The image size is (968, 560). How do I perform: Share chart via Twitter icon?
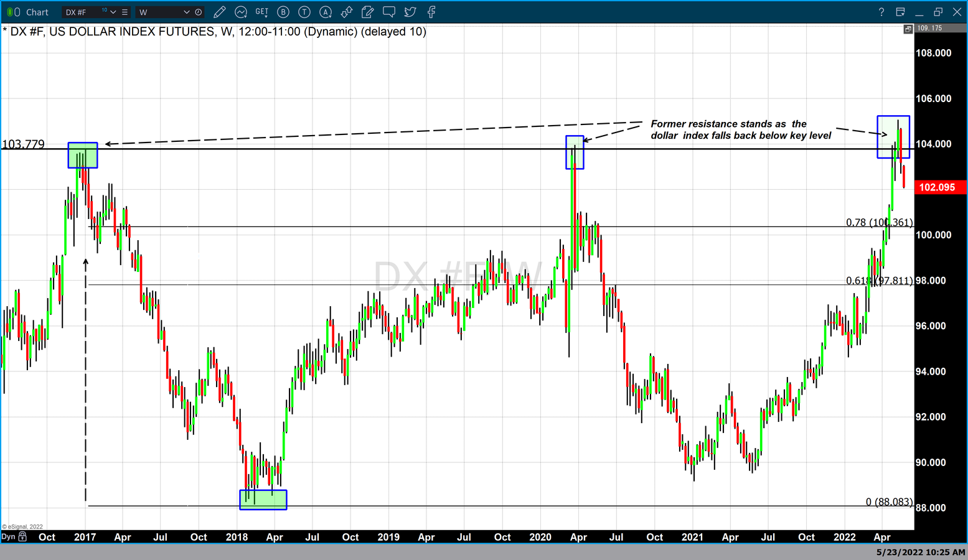pyautogui.click(x=410, y=12)
